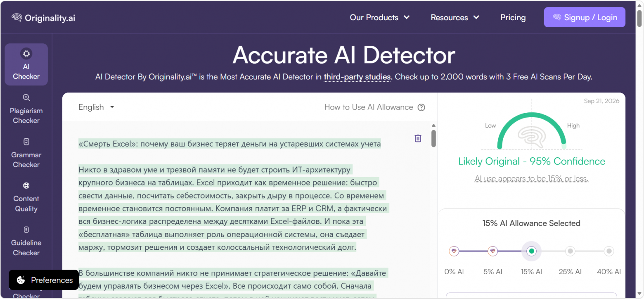This screenshot has width=644, height=299.
Task: Open the Plagiarism Checker sidebar tool
Action: point(26,109)
